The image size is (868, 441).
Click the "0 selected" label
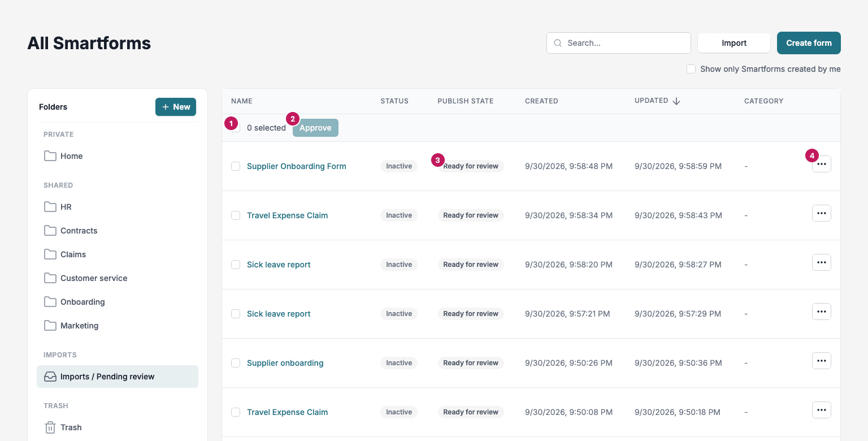pos(266,128)
